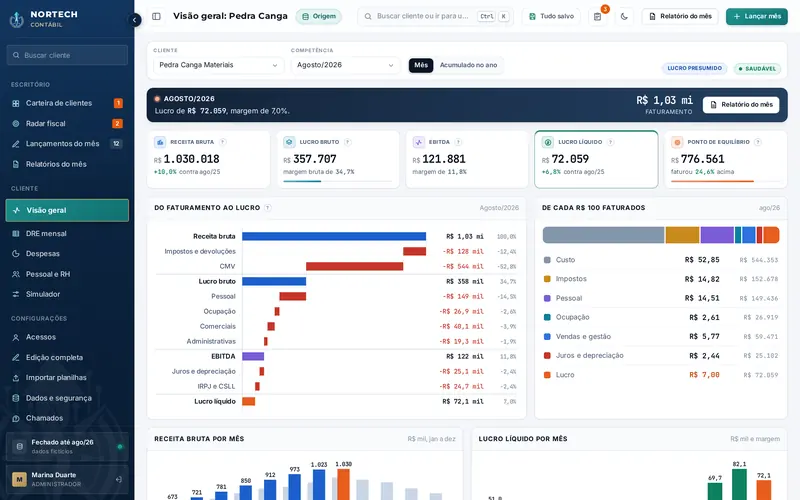Collapse the sidebar with the chevron button
This screenshot has height=500, width=800.
(x=134, y=20)
